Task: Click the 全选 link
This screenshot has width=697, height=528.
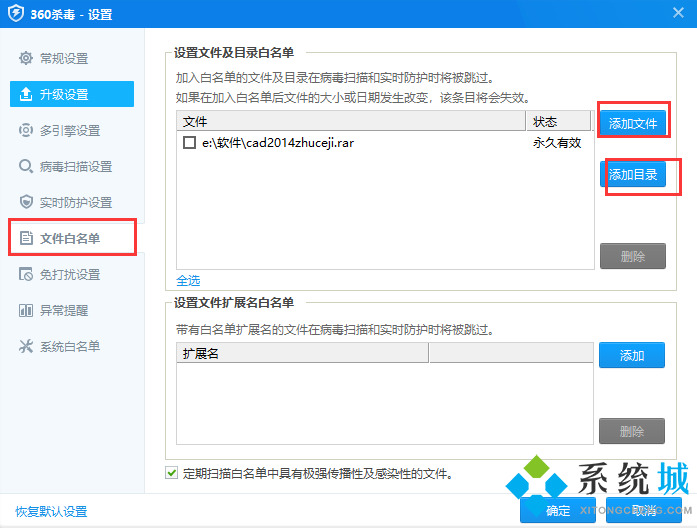Action: 188,280
